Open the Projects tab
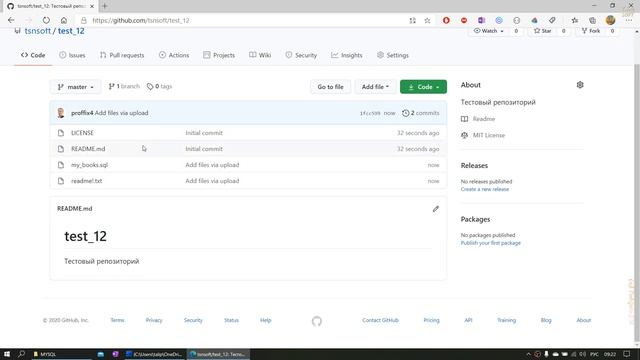Viewport: 640px width, 360px height. coord(219,55)
